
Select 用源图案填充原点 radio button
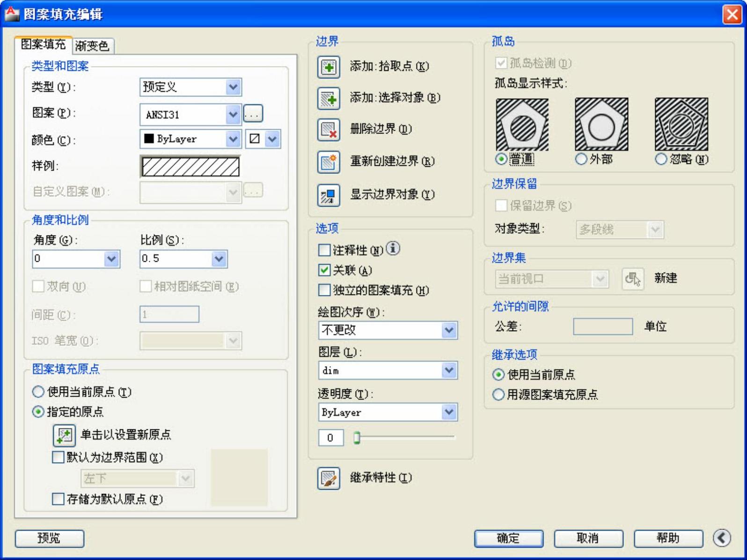pos(498,395)
